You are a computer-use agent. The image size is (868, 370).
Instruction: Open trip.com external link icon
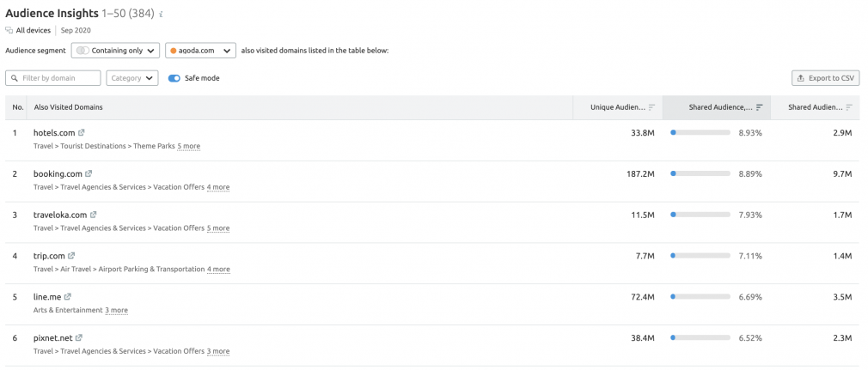pyautogui.click(x=71, y=256)
